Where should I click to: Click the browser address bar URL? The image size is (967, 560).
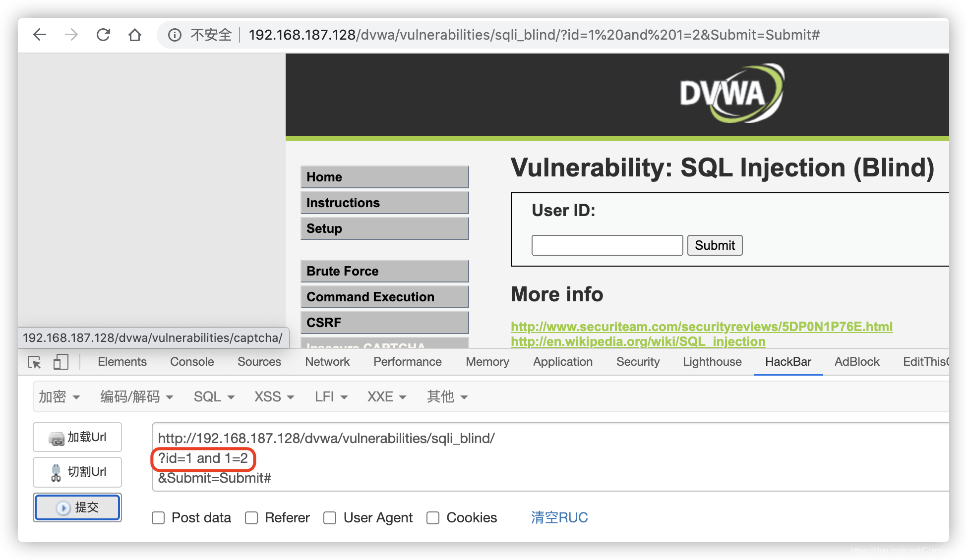pos(534,35)
